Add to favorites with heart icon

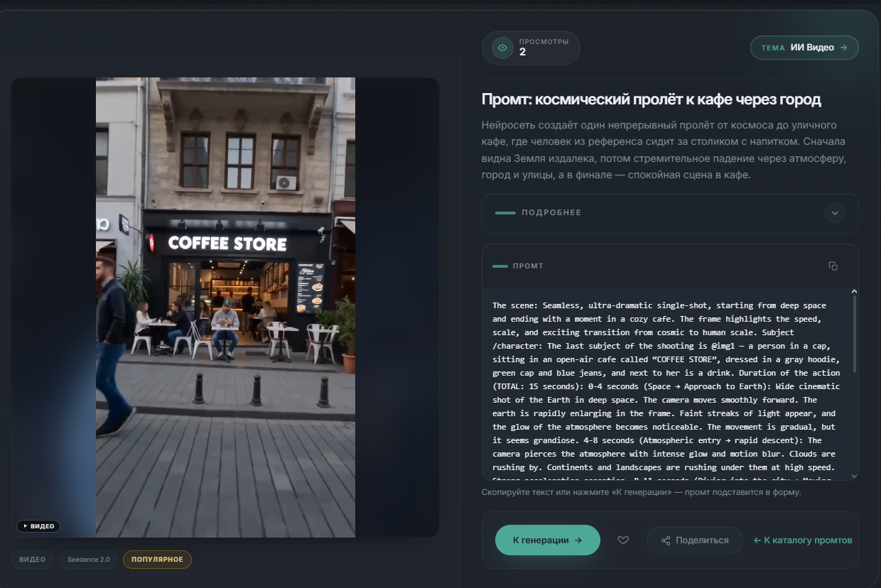click(x=623, y=540)
